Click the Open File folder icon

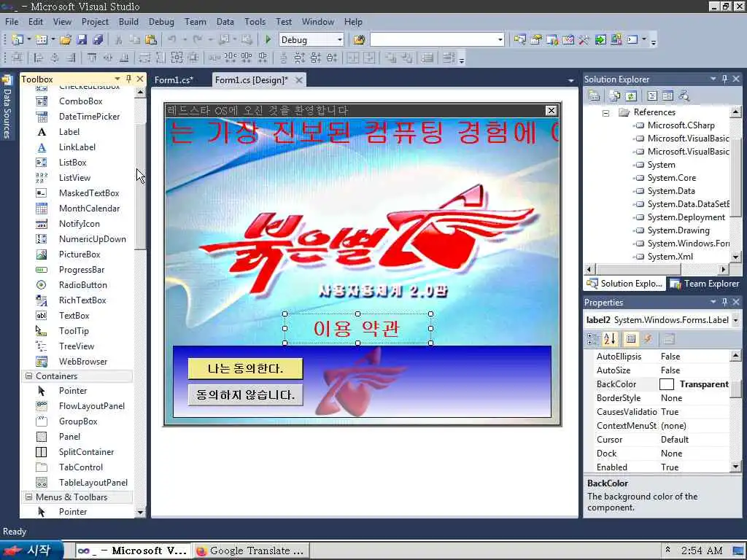coord(66,40)
